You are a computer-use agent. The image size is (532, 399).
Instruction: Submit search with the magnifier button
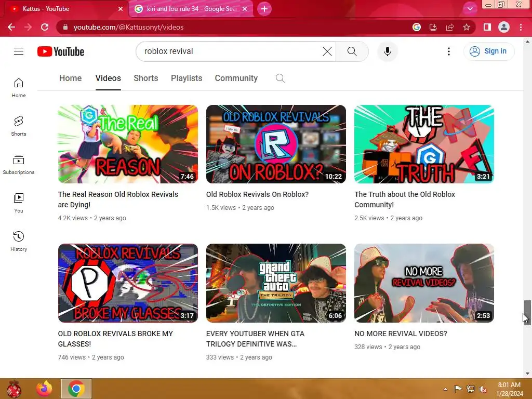pyautogui.click(x=352, y=51)
